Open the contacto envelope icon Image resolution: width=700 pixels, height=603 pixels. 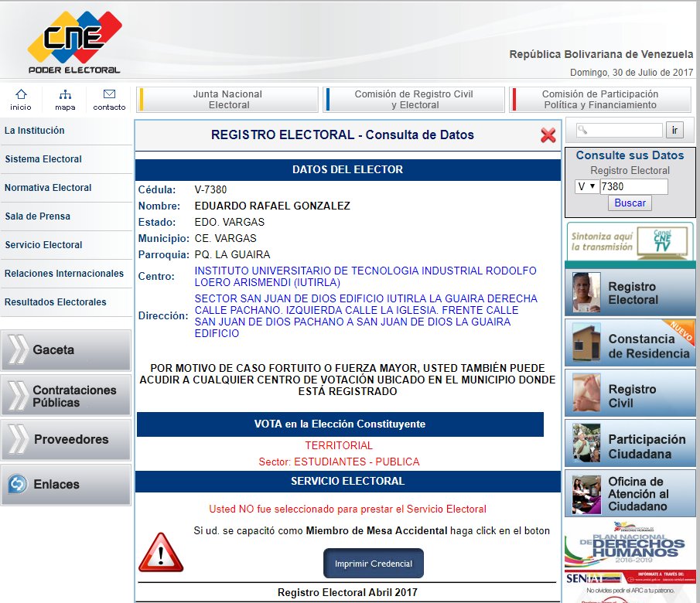pos(109,94)
